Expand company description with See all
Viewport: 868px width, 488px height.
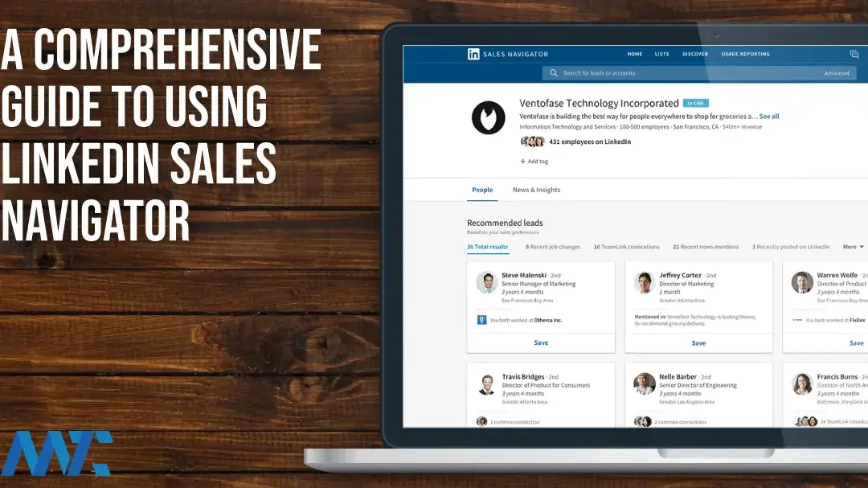[769, 117]
